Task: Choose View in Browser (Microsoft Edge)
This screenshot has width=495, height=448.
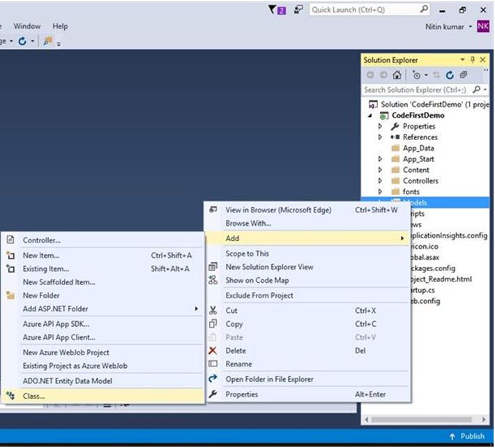Action: pyautogui.click(x=307, y=210)
